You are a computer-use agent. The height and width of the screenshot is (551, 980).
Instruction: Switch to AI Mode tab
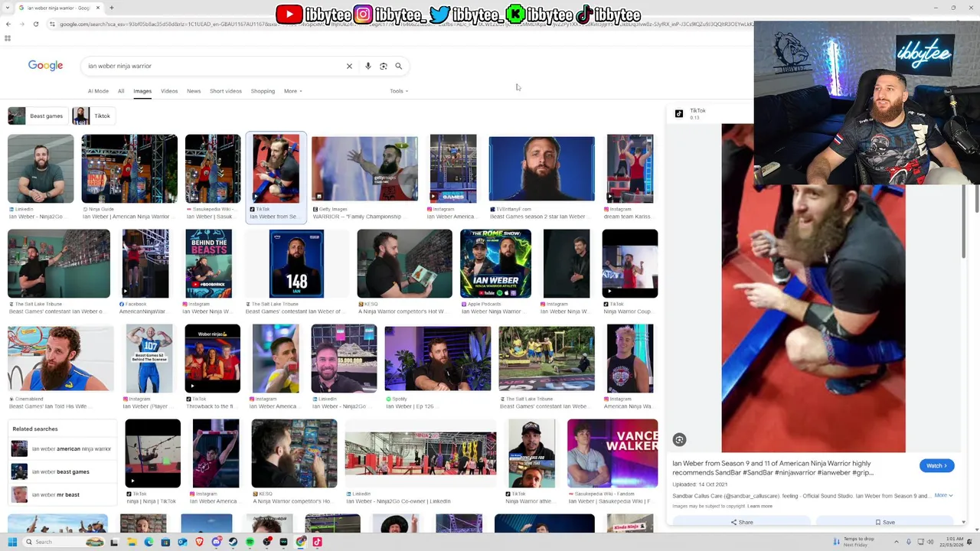[98, 91]
